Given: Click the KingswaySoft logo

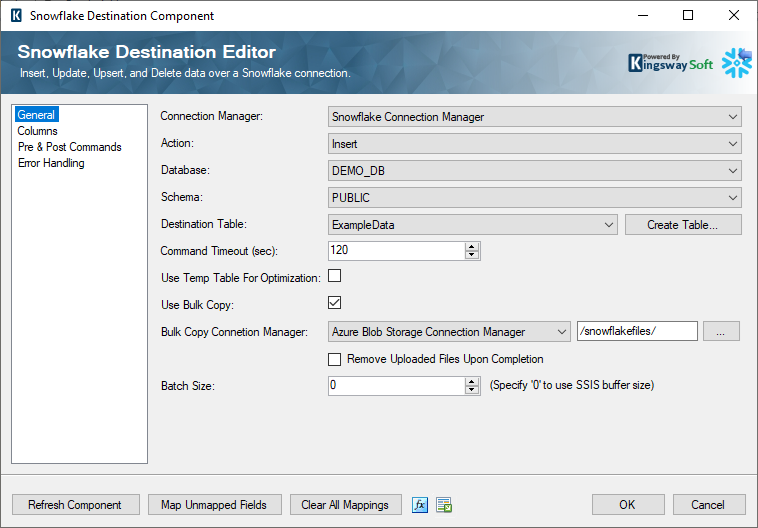Looking at the screenshot, I should (670, 63).
